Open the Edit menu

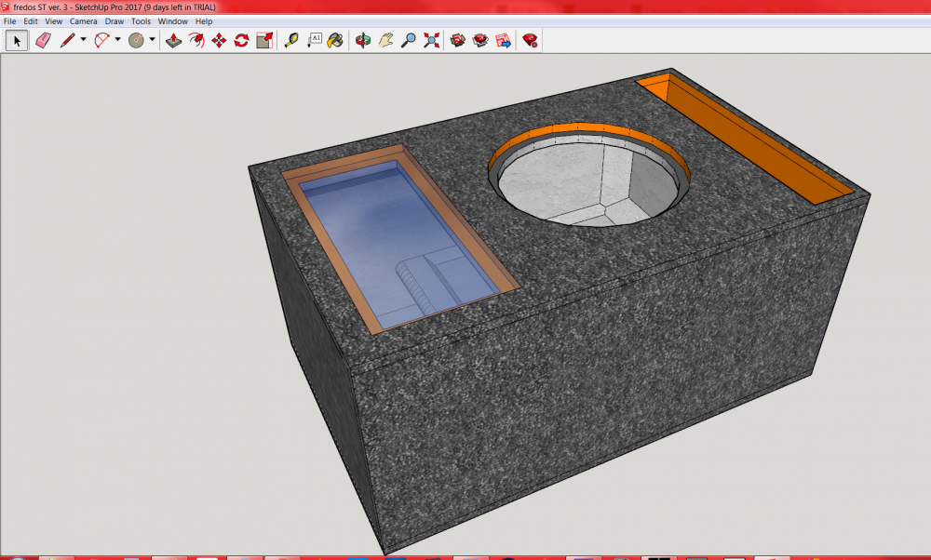tap(31, 21)
